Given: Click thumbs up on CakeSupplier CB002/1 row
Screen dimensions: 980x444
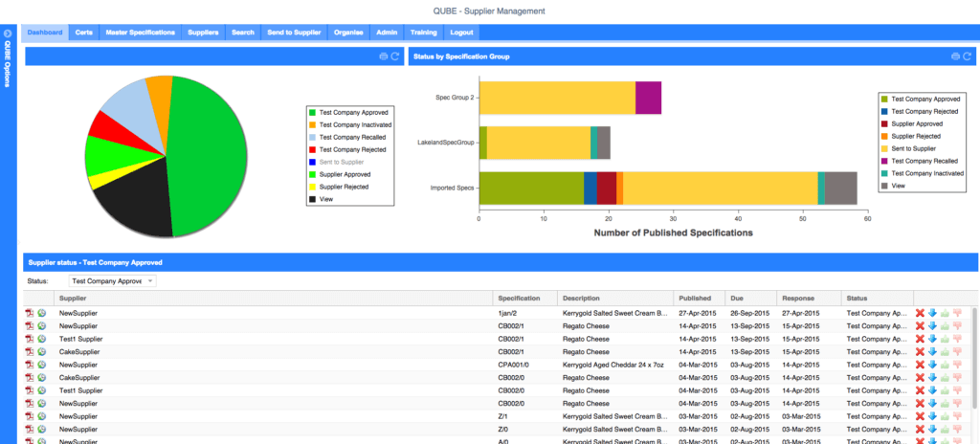Looking at the screenshot, I should (945, 351).
